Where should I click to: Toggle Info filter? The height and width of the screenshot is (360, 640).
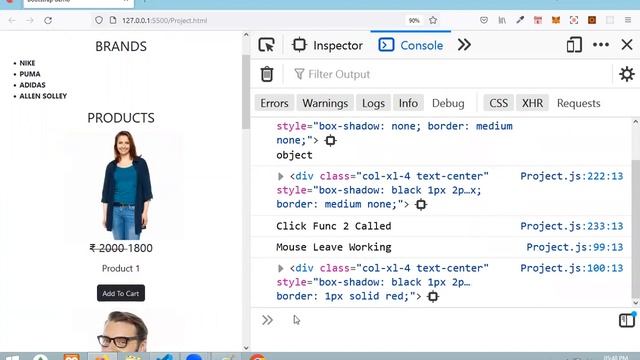(x=408, y=103)
